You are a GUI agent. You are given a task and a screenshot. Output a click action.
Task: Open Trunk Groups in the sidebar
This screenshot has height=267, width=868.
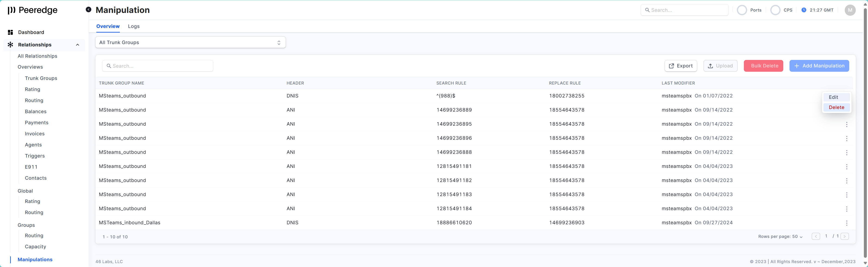pyautogui.click(x=41, y=78)
